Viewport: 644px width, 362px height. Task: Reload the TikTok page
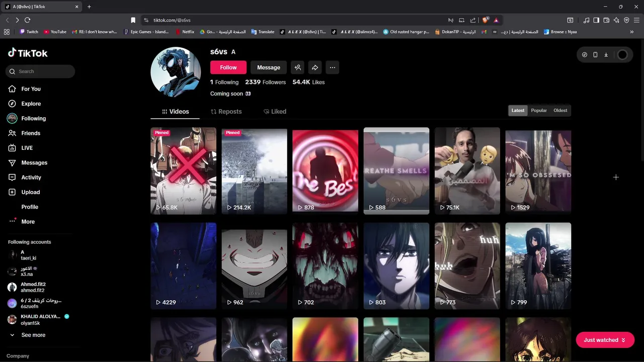point(28,20)
